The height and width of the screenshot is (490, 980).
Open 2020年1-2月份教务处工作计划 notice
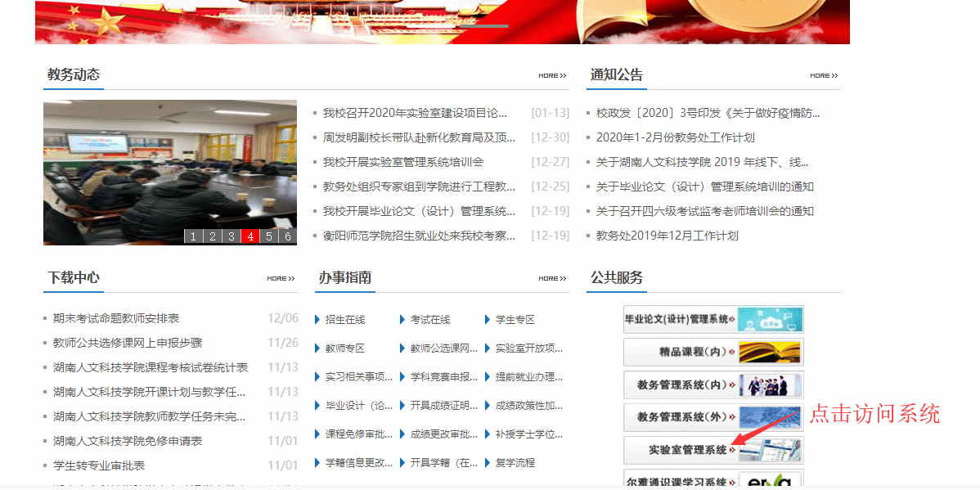coord(675,137)
